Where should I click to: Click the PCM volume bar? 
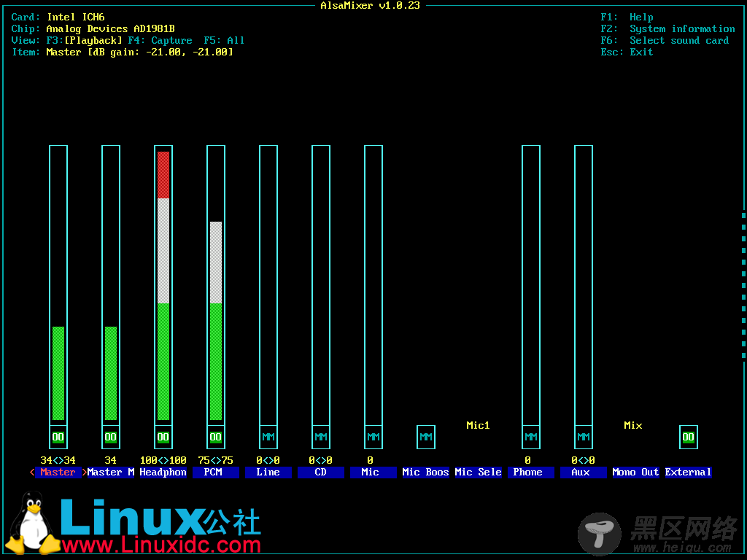(x=216, y=285)
